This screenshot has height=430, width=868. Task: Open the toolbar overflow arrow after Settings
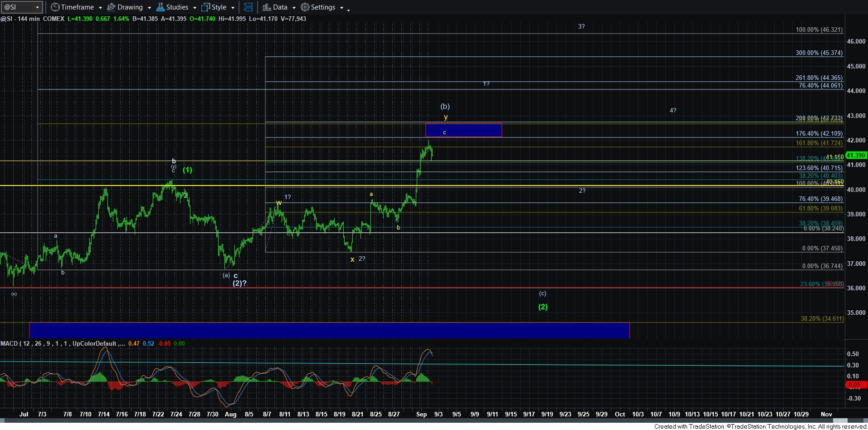348,10
